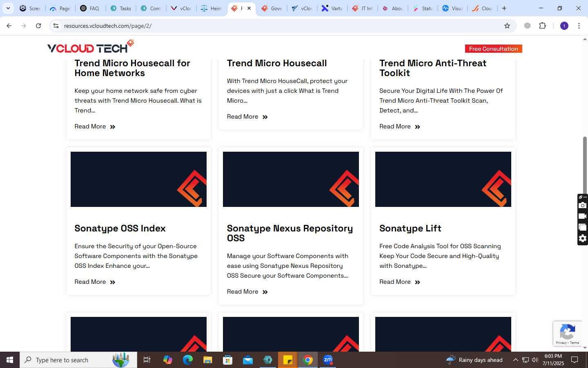Open the Mail app from the taskbar
Screen dimensions: 588x368
coord(248,360)
